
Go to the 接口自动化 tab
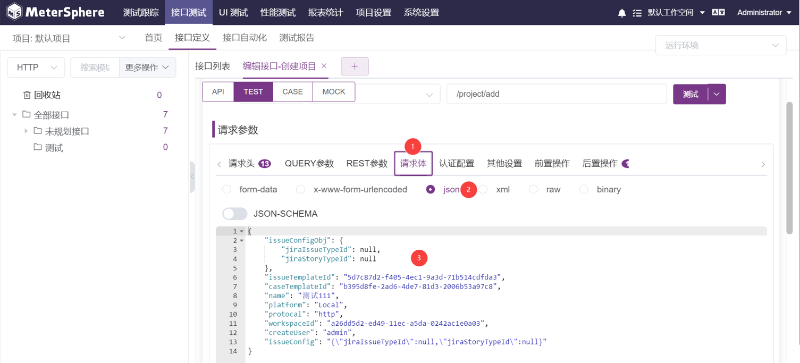point(245,38)
